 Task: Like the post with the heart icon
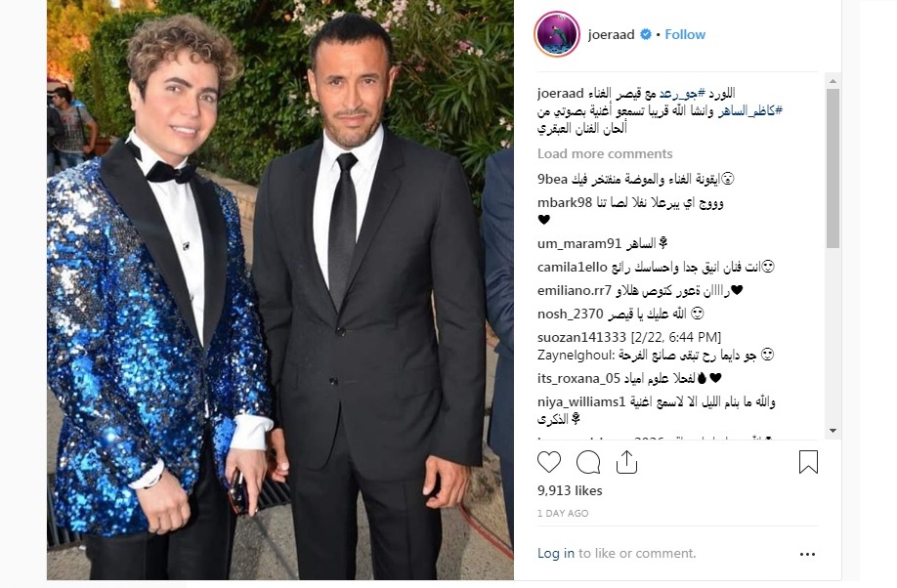(x=549, y=462)
